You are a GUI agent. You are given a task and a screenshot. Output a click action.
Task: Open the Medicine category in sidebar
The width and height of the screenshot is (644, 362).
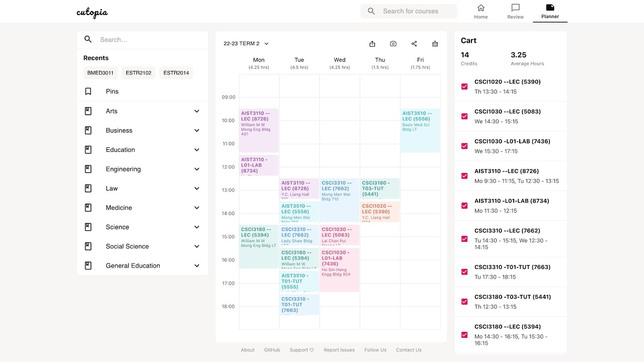[x=142, y=208]
